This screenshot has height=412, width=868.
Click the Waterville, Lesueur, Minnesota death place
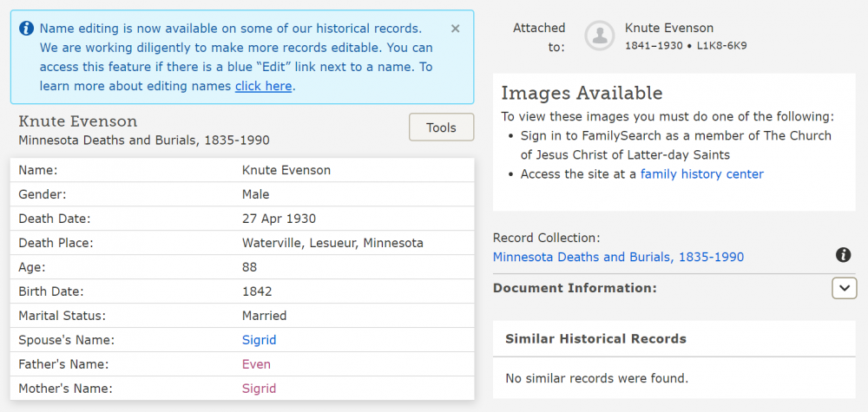click(x=332, y=243)
